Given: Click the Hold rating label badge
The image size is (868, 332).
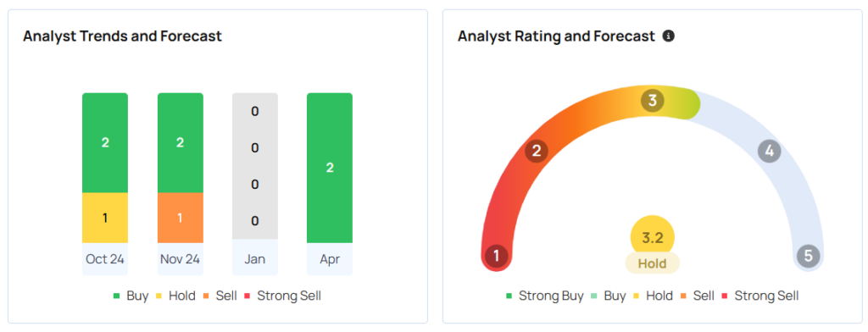Looking at the screenshot, I should click(653, 263).
